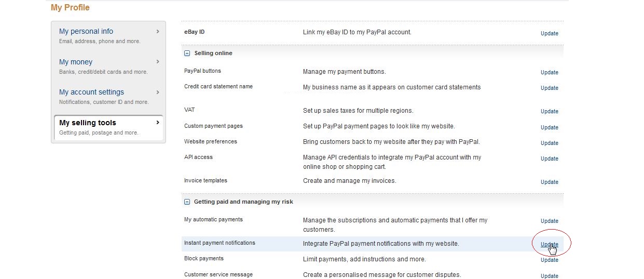Update PayPal buttons settings
Viewport: 644px width, 279px height.
[550, 72]
